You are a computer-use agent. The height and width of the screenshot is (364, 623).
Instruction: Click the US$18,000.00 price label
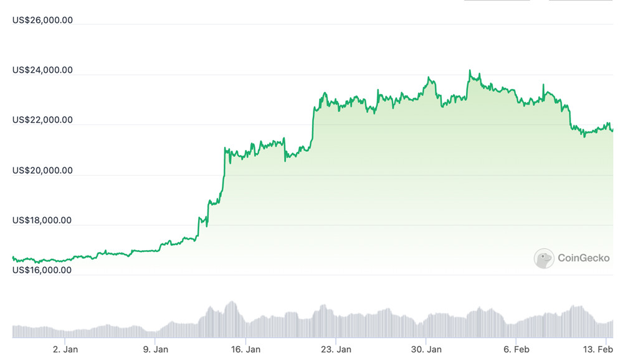coord(42,220)
